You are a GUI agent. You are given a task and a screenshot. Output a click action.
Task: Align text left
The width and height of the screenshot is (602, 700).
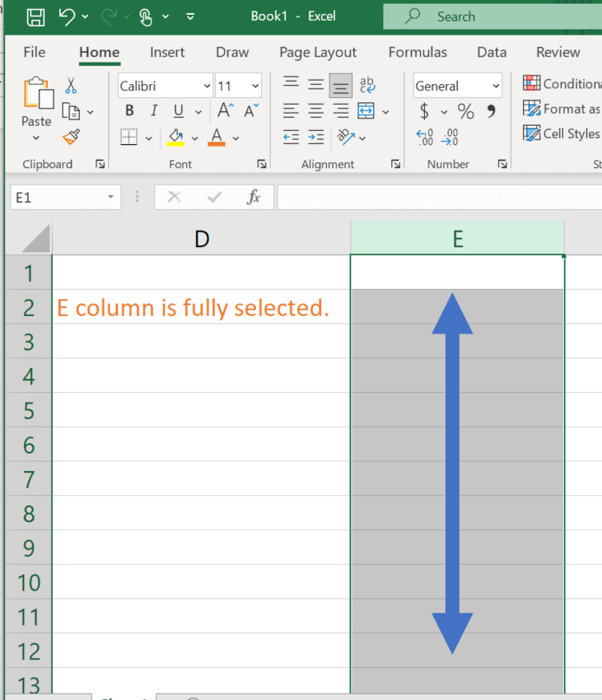point(292,110)
